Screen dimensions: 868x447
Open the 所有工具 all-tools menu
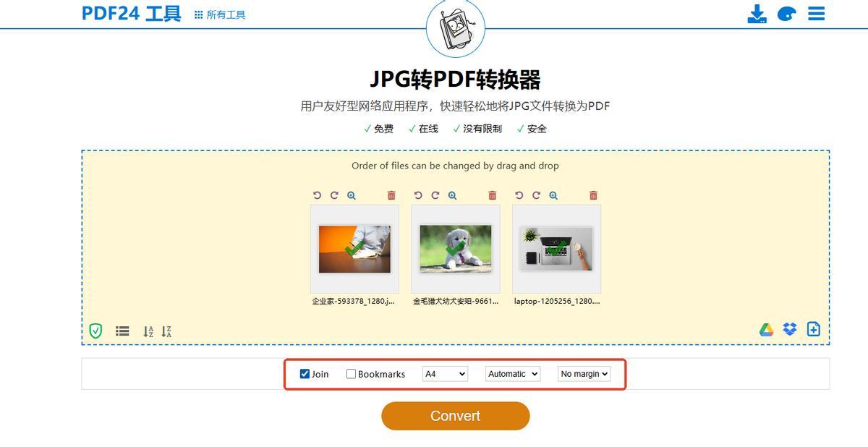coord(220,14)
